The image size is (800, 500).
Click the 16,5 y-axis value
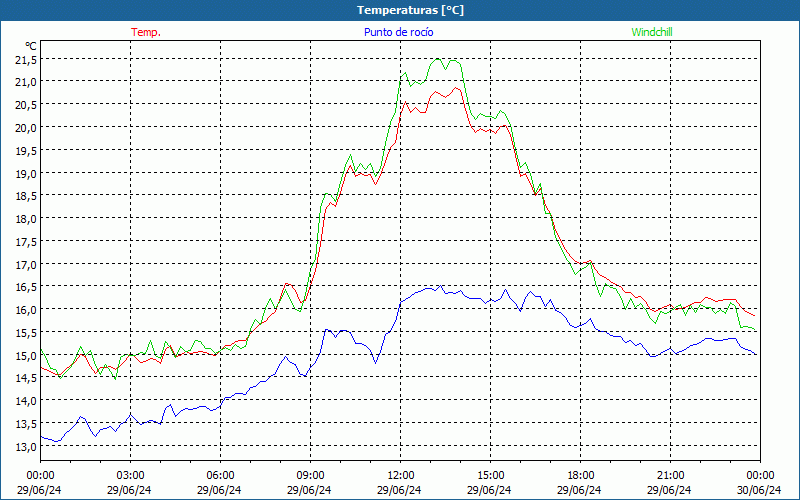tap(26, 287)
